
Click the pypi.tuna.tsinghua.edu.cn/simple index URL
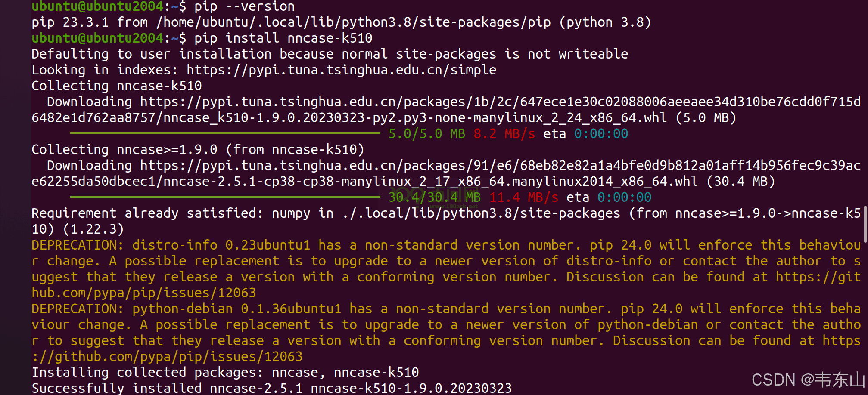click(341, 70)
